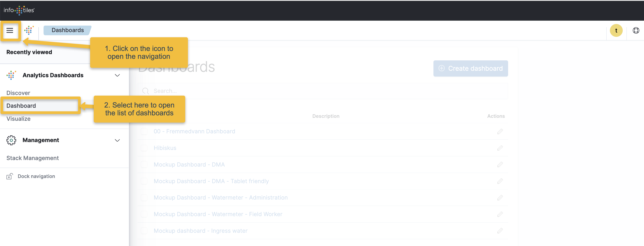Collapse the Management section chevron
This screenshot has height=246, width=644.
pos(117,140)
